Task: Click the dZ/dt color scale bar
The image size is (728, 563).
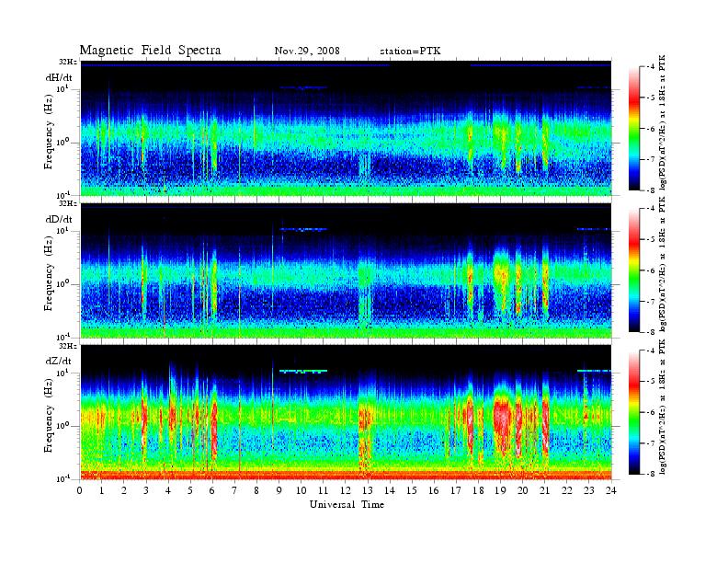Action: [x=634, y=412]
